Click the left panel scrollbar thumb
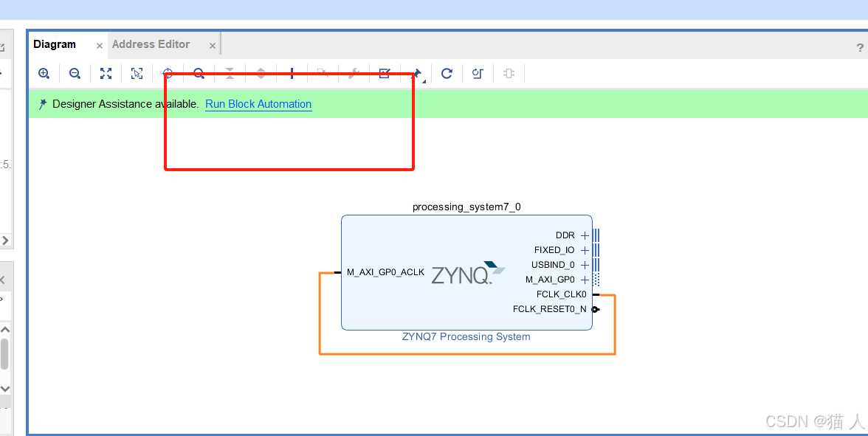The height and width of the screenshot is (436, 868). 4,353
